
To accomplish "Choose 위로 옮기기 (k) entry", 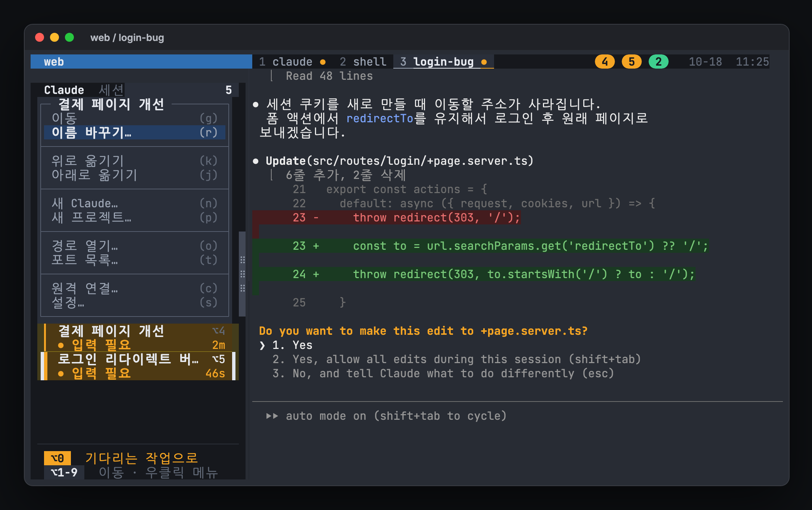I will click(x=135, y=161).
